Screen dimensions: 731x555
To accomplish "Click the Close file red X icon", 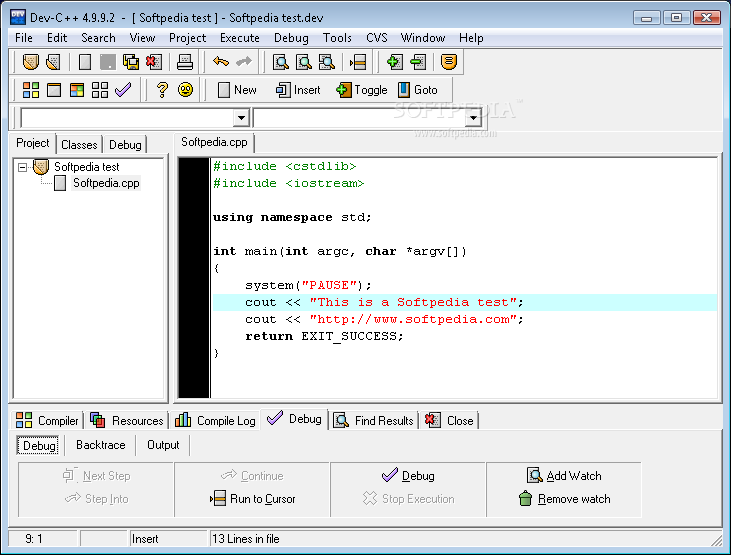I will coord(154,62).
